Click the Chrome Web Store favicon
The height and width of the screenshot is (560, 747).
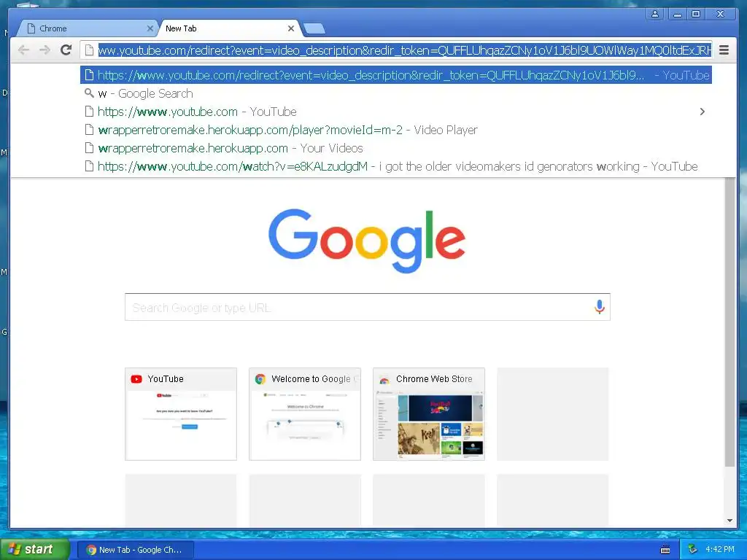pyautogui.click(x=384, y=379)
